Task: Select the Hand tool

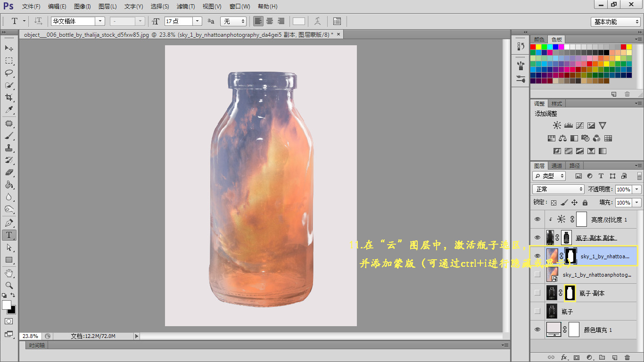Action: pos(9,273)
